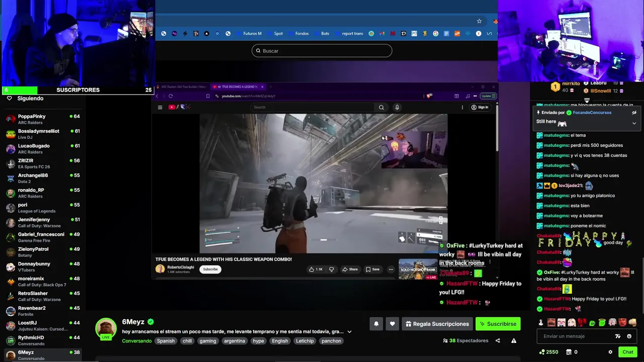Collapse the gift leaderboard arrow in chat

587,100
